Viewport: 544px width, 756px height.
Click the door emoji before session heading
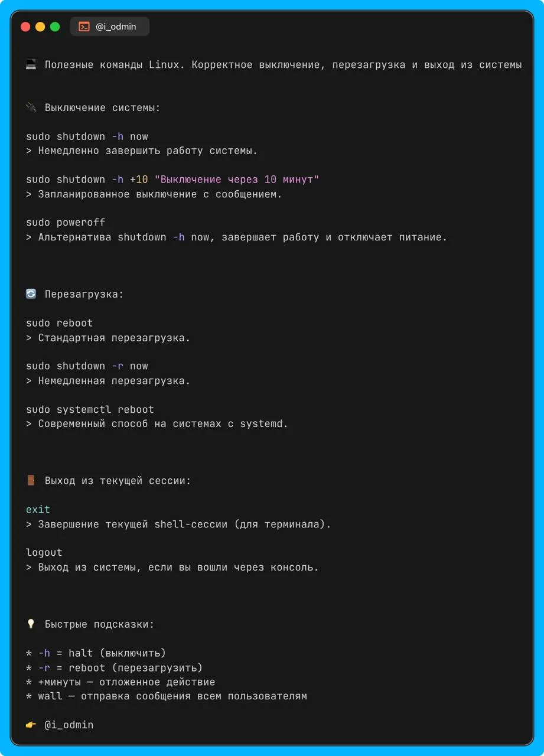coord(31,481)
